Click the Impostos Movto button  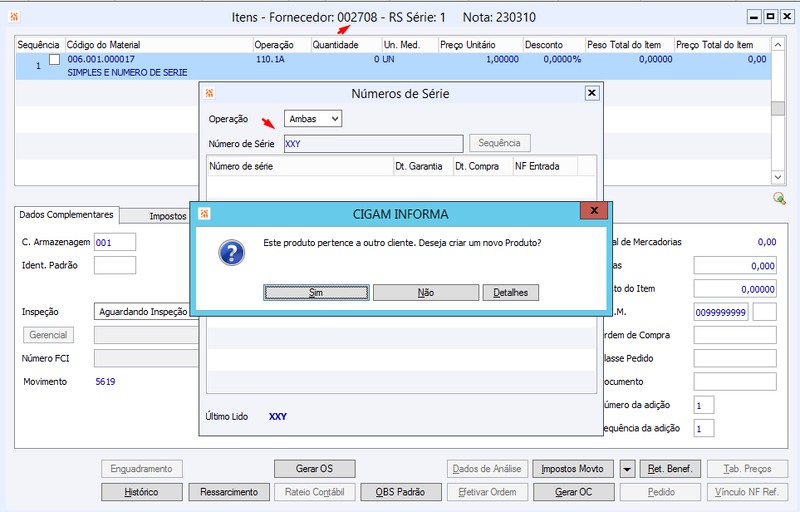572,469
